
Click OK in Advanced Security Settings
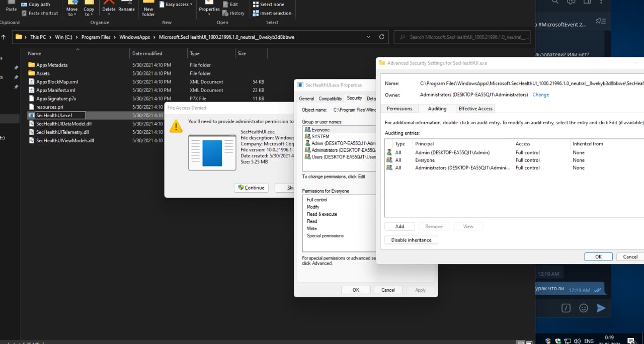point(598,256)
